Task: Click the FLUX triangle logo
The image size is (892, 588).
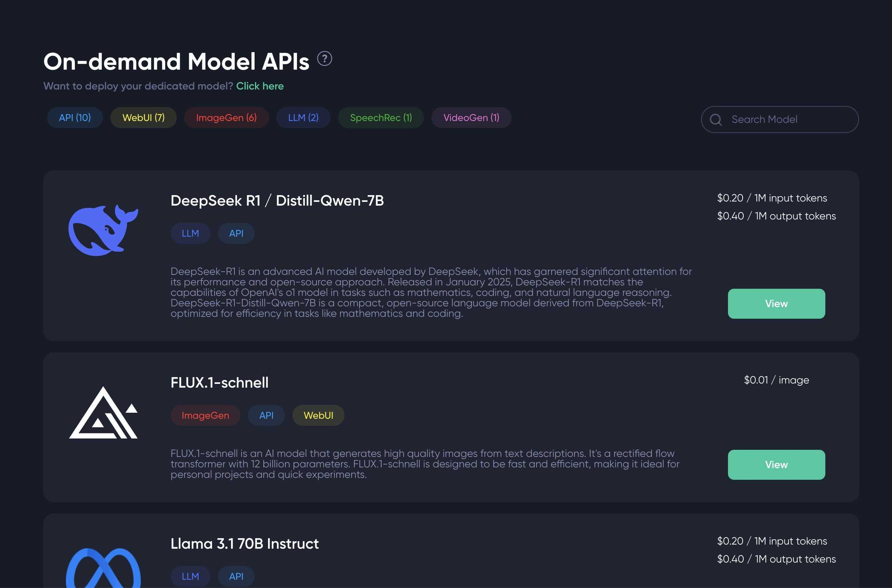Action: [x=103, y=412]
